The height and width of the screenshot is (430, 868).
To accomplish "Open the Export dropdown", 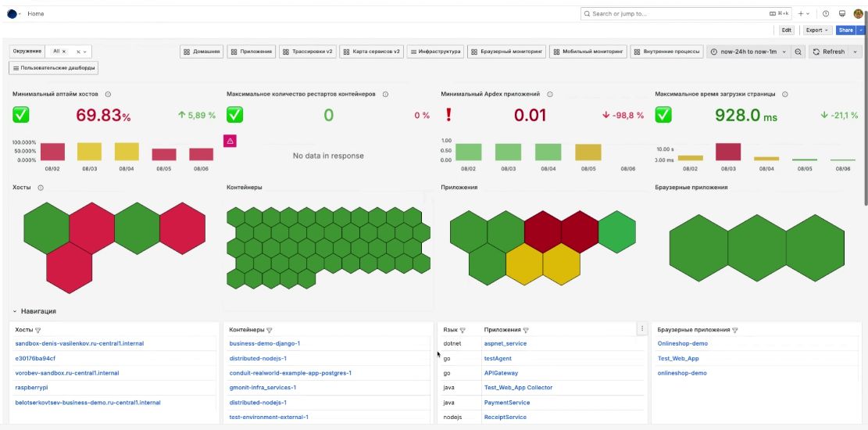I will click(x=817, y=30).
